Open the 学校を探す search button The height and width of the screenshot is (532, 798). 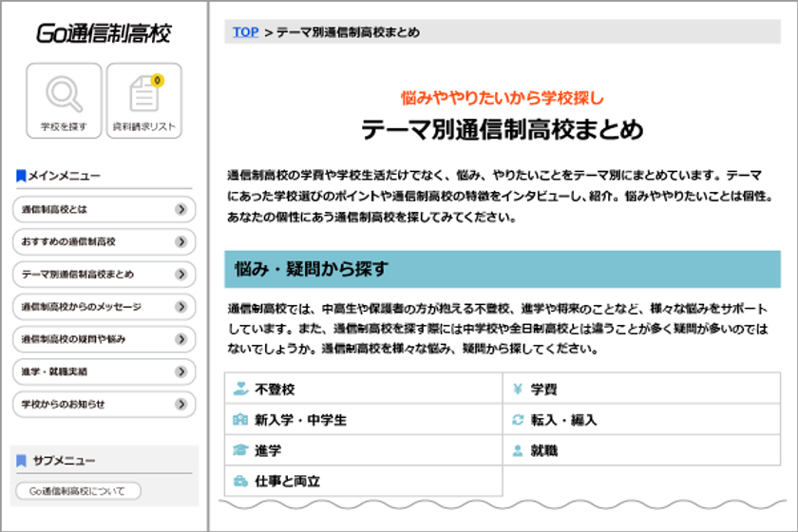[64, 101]
